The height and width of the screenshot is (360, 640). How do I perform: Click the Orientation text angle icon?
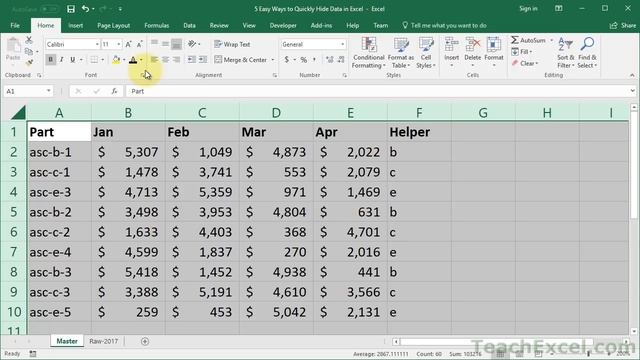coord(192,44)
